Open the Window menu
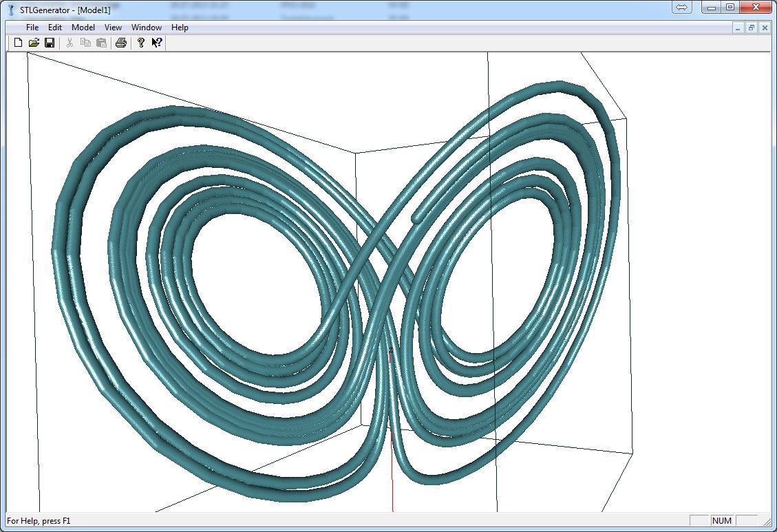Image resolution: width=777 pixels, height=532 pixels. (147, 28)
